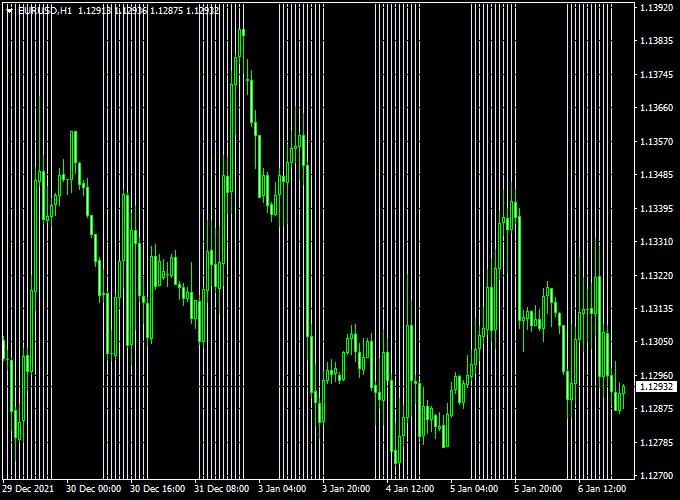Select the 1.13310 price level label

[657, 242]
